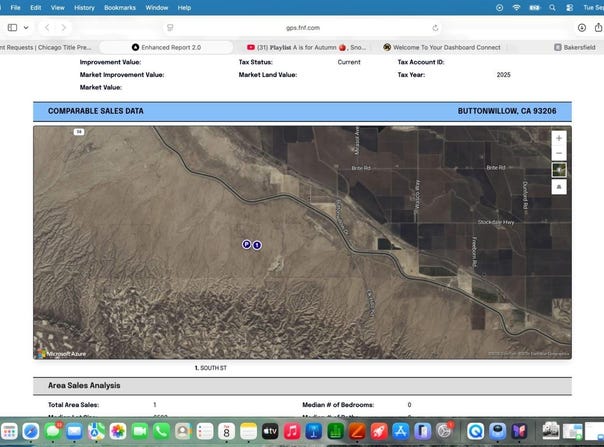The image size is (604, 447).
Task: Open System Settings from the dock
Action: [444, 431]
